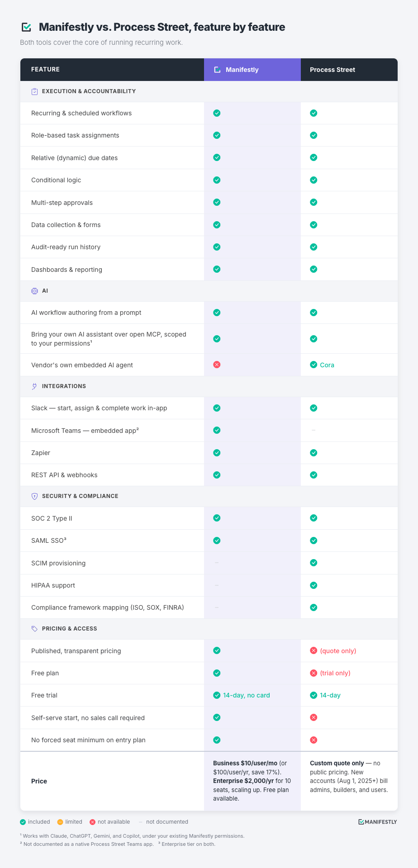Click the 'Enterprise tier on both' footnote
Viewport: 418px width, 868px height.
coord(187,844)
